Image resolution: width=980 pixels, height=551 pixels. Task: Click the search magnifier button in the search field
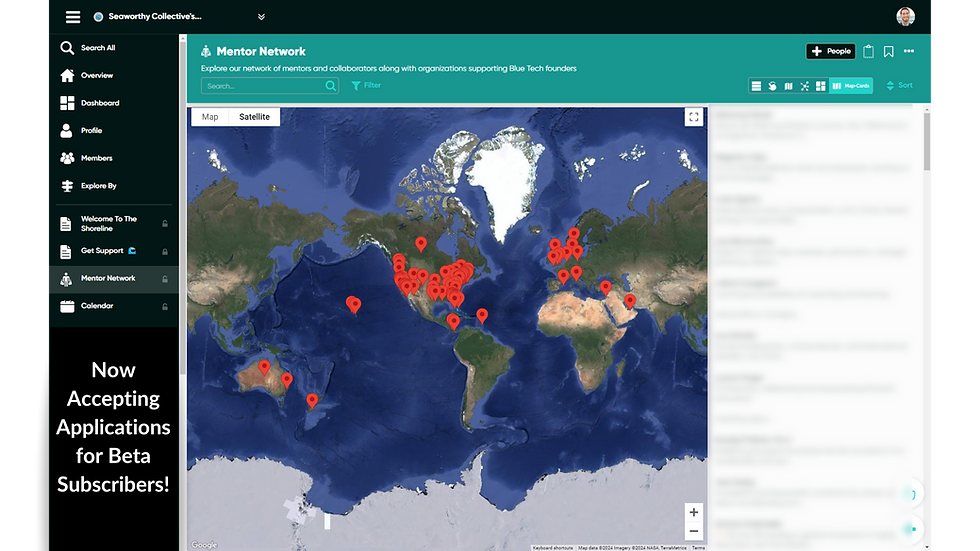331,86
